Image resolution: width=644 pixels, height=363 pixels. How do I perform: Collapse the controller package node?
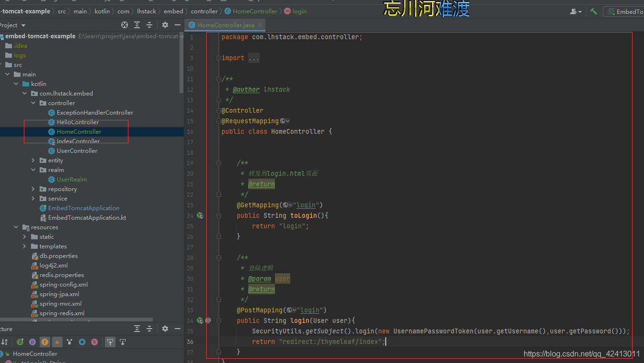coord(33,103)
